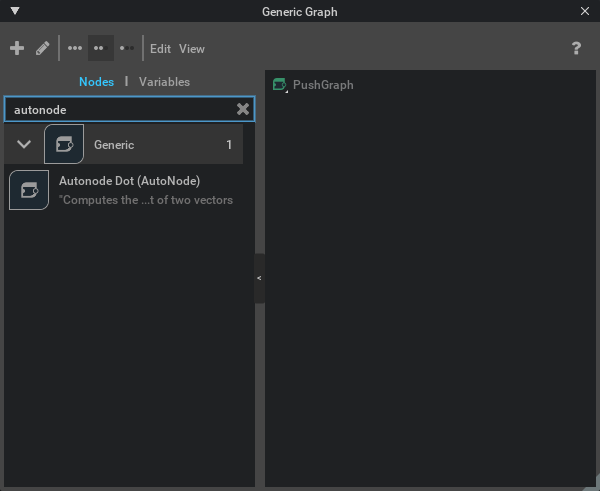This screenshot has width=600, height=491.
Task: Select the rightmost dimmed-dot layout mode
Action: coord(127,48)
